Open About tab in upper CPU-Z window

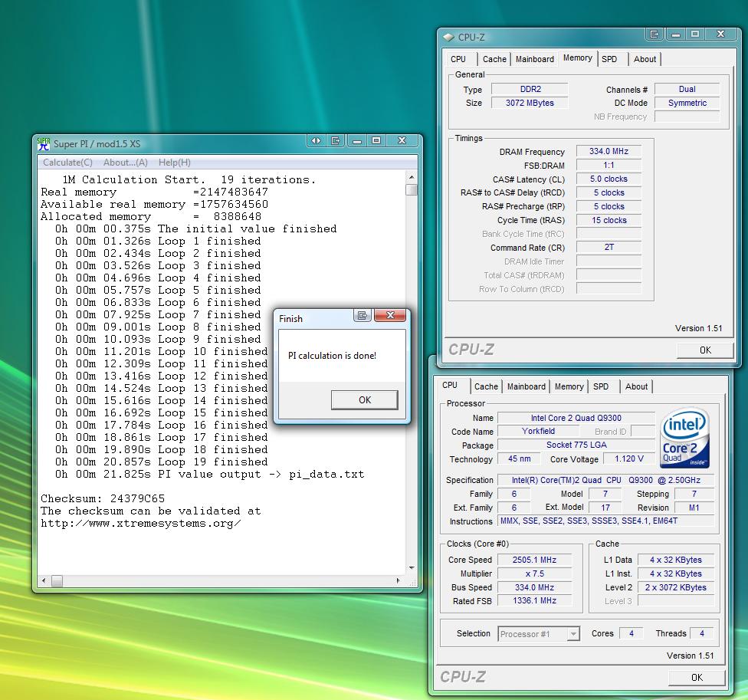[x=645, y=59]
